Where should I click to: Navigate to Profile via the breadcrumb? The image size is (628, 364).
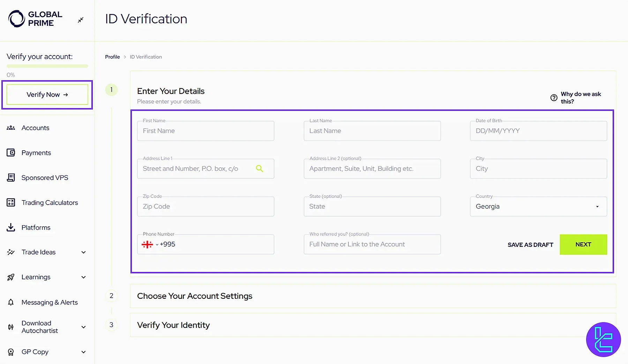click(x=112, y=56)
